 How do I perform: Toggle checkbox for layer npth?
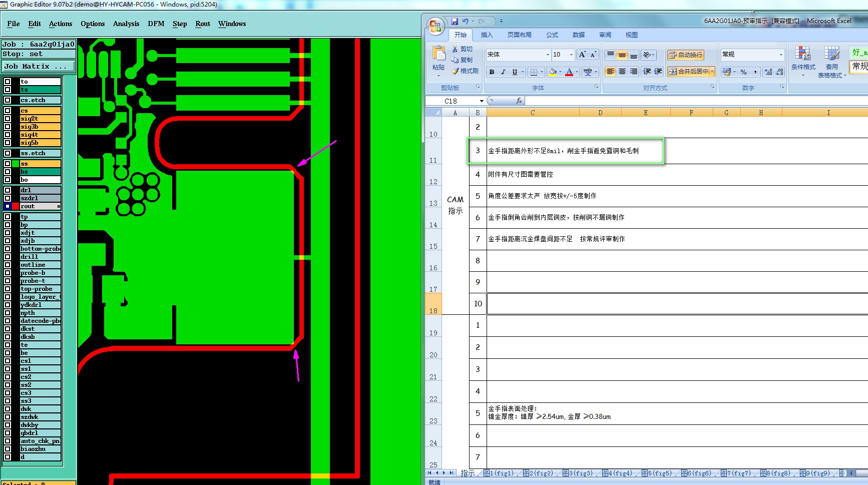8,313
